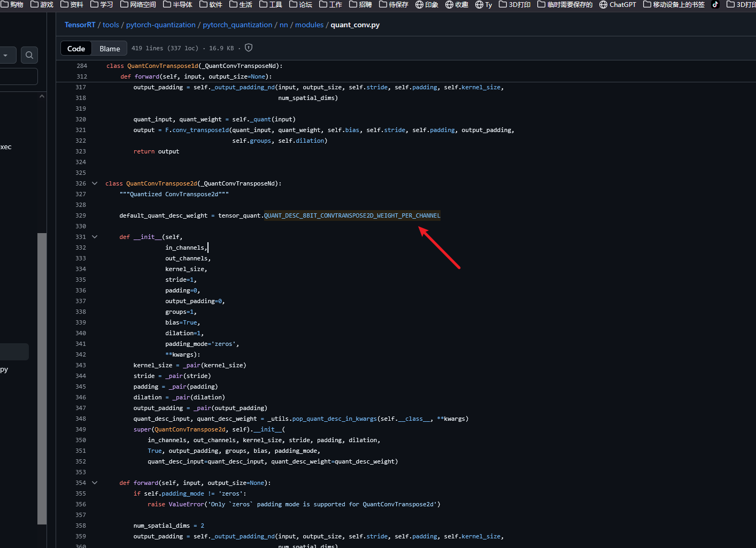Navigate to the modules folder breadcrumb

tap(309, 25)
